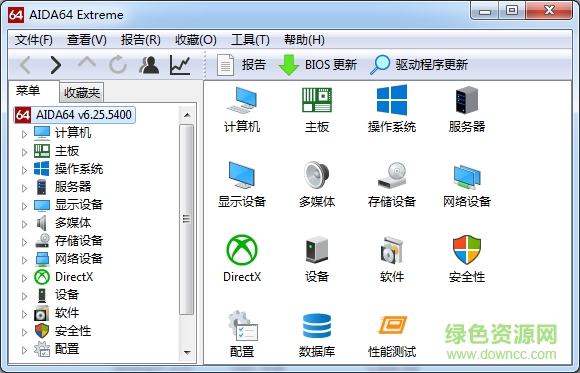Open the 报告(R) menu
580x373 pixels.
coord(141,40)
